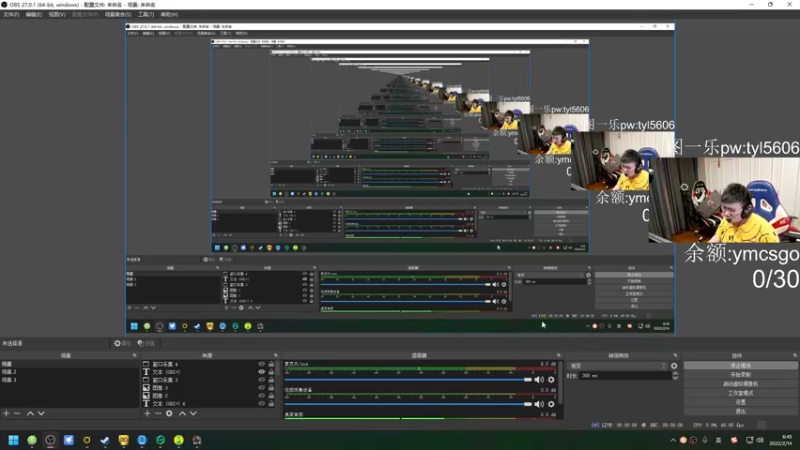Toggle visibility of 窗口采集 3 source

262,380
